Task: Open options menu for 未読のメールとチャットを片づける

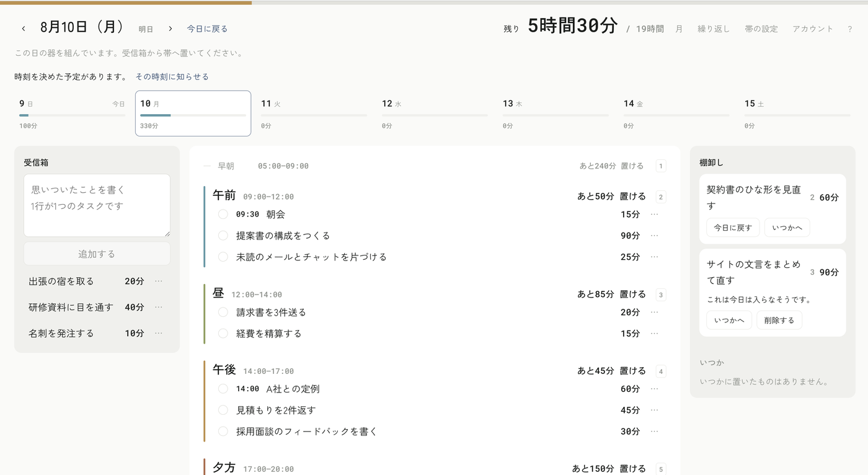Action: [654, 257]
